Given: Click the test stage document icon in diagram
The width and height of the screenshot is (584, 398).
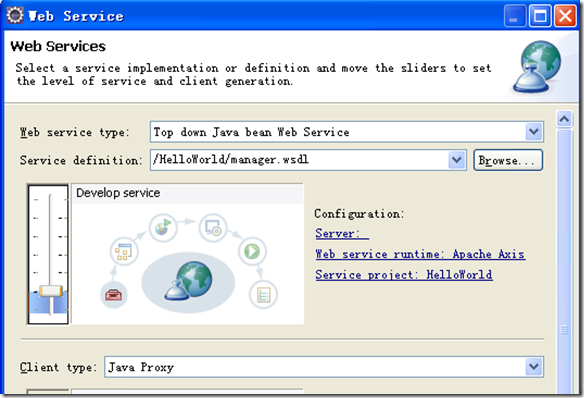Looking at the screenshot, I should [x=263, y=295].
